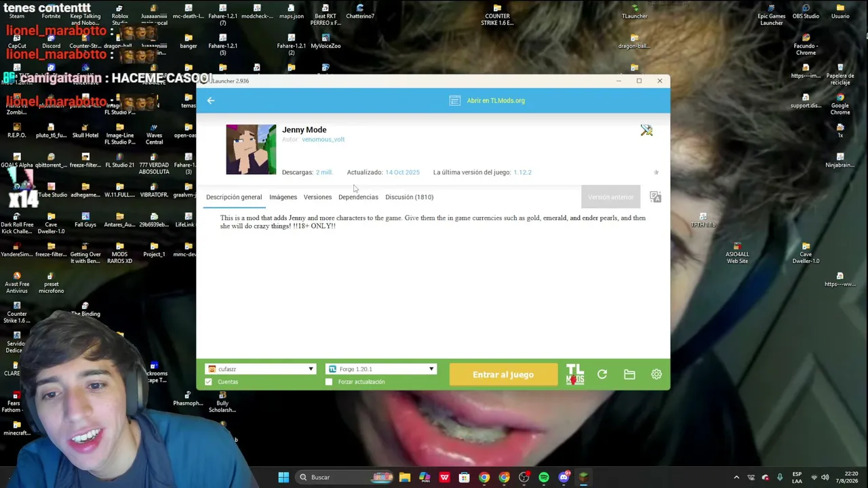868x488 pixels.
Task: Go back using the launcher's back arrow
Action: coord(211,100)
